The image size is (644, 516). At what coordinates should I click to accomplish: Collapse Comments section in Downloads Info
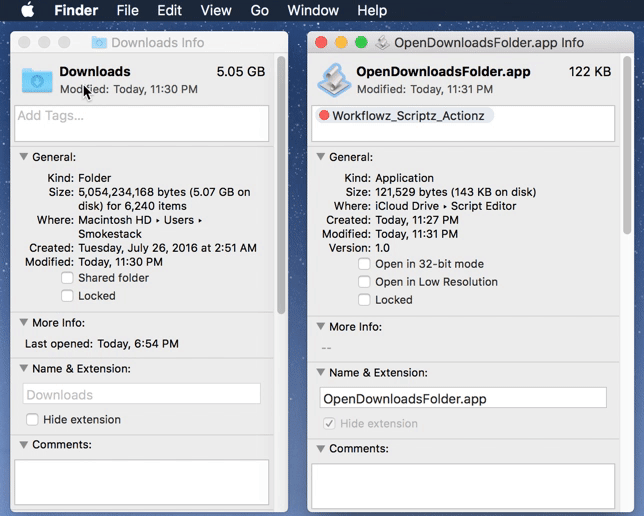(24, 445)
